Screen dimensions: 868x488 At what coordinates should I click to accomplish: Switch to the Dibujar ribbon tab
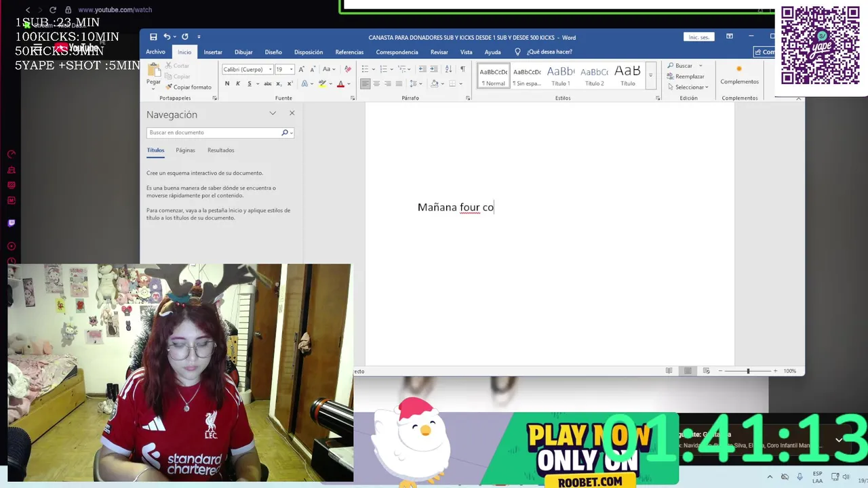pos(243,52)
